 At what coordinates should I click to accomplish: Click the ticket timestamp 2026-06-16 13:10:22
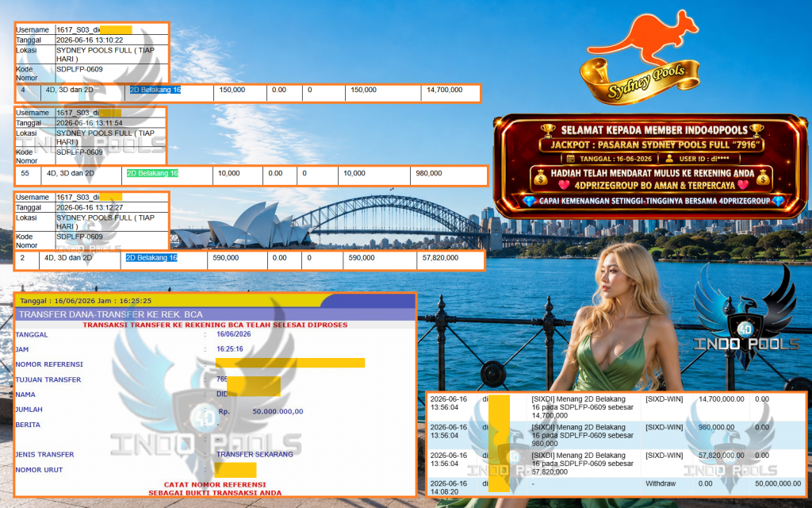point(90,40)
